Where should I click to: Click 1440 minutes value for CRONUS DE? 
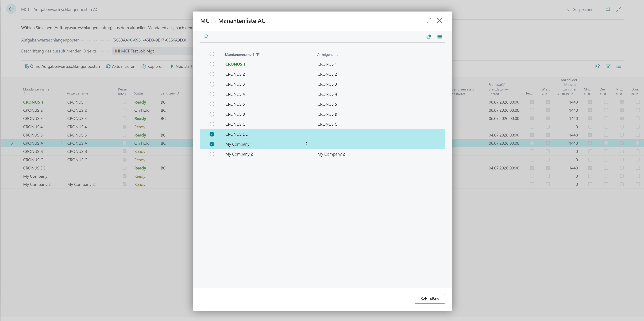tap(573, 168)
